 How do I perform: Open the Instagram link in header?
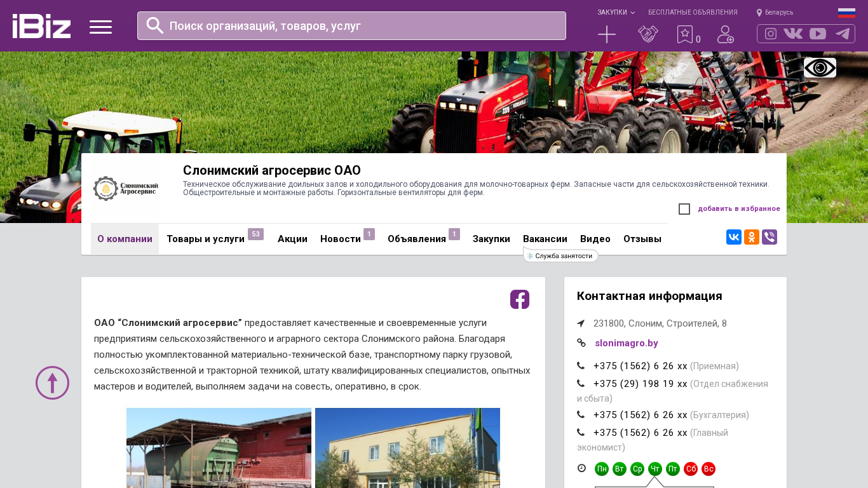[771, 34]
